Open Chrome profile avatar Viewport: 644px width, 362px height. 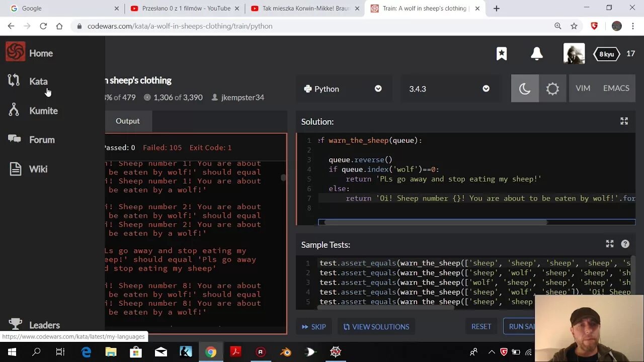click(617, 26)
